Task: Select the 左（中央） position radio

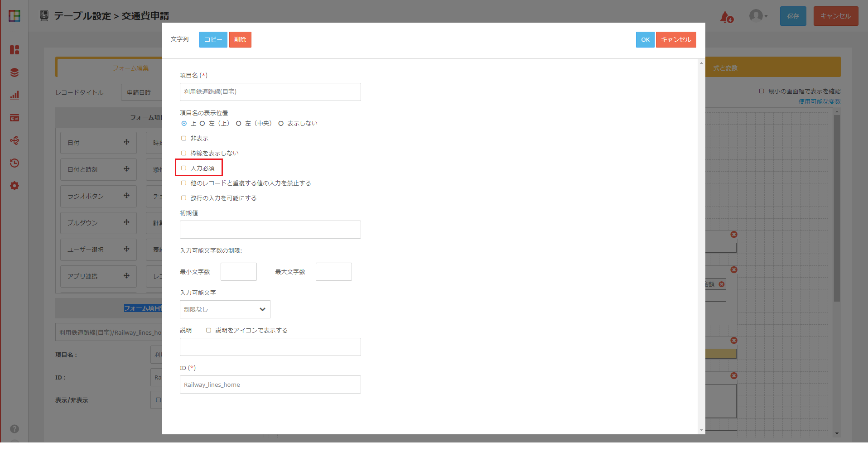Action: point(238,124)
